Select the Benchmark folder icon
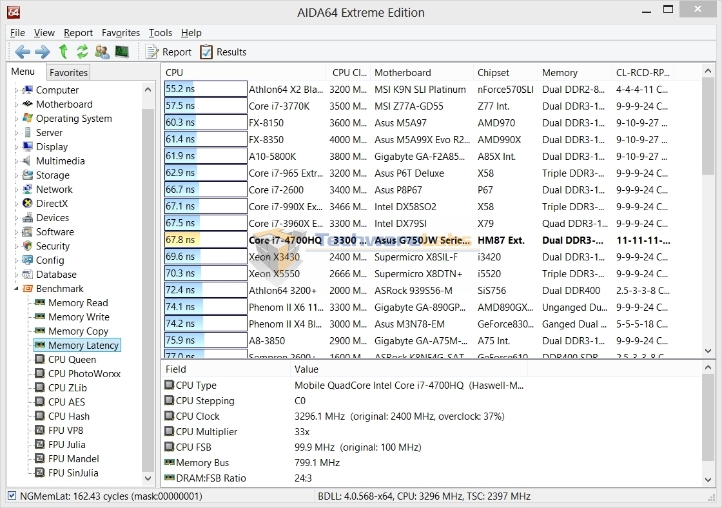Image resolution: width=722 pixels, height=508 pixels. tap(28, 289)
